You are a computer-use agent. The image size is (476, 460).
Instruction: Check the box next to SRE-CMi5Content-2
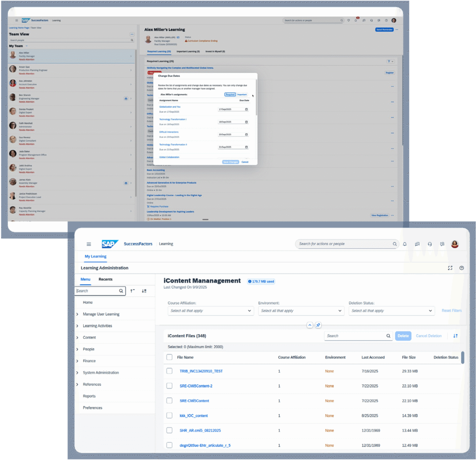pos(169,386)
